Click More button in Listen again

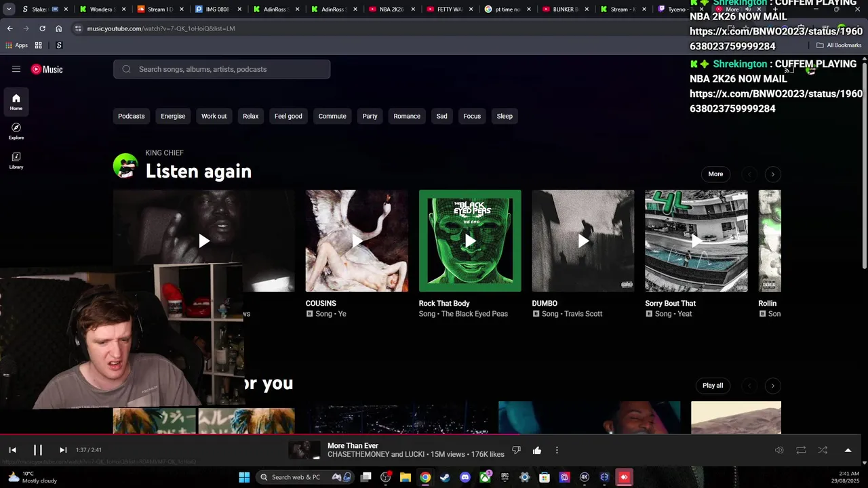(715, 174)
